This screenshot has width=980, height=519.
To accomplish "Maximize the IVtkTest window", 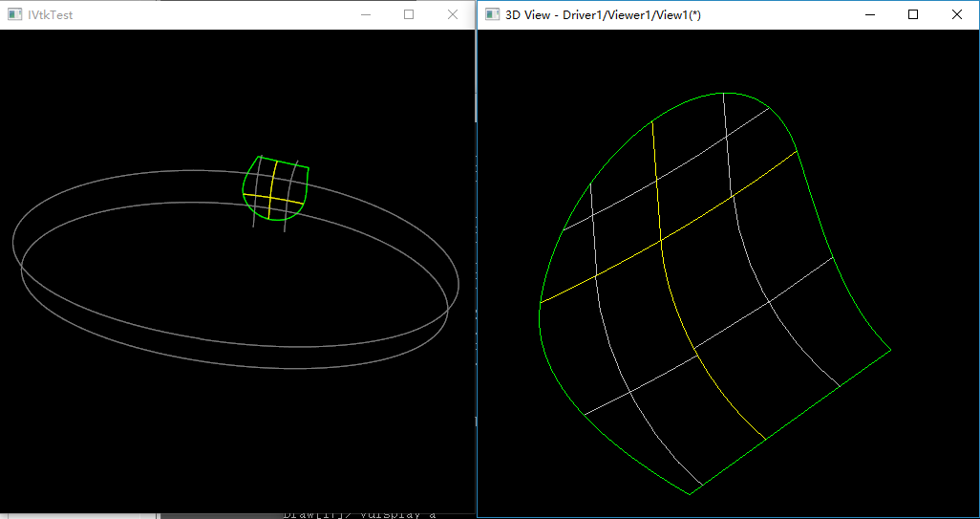I will (x=409, y=15).
